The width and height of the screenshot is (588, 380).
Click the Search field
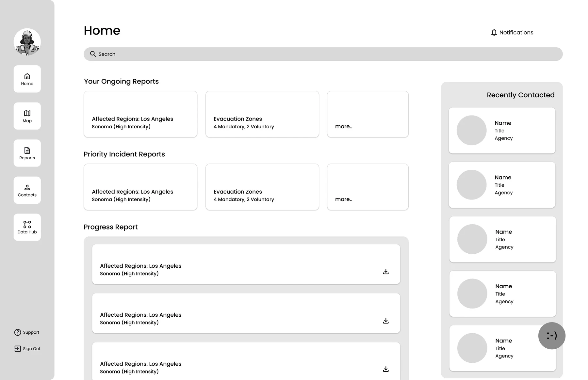coord(323,54)
